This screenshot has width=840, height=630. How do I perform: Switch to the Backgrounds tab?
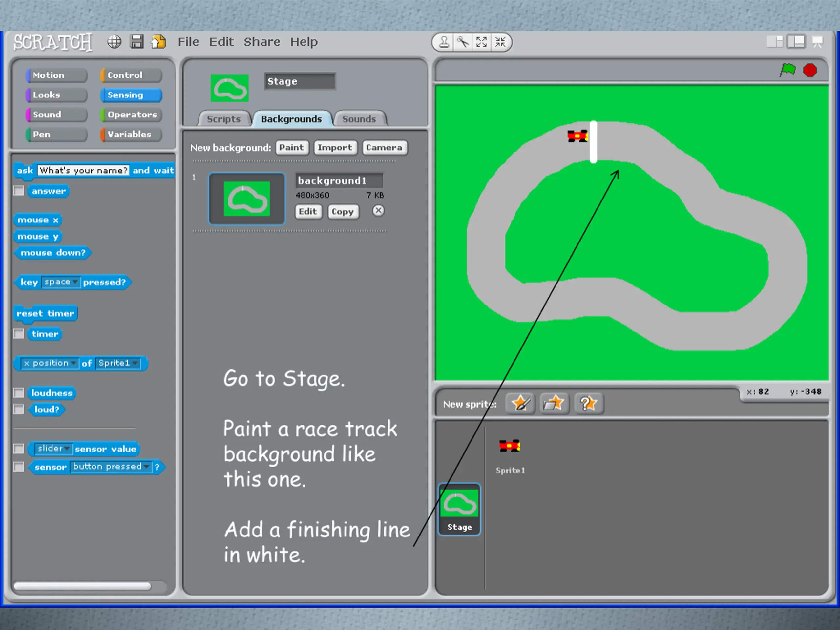point(291,119)
